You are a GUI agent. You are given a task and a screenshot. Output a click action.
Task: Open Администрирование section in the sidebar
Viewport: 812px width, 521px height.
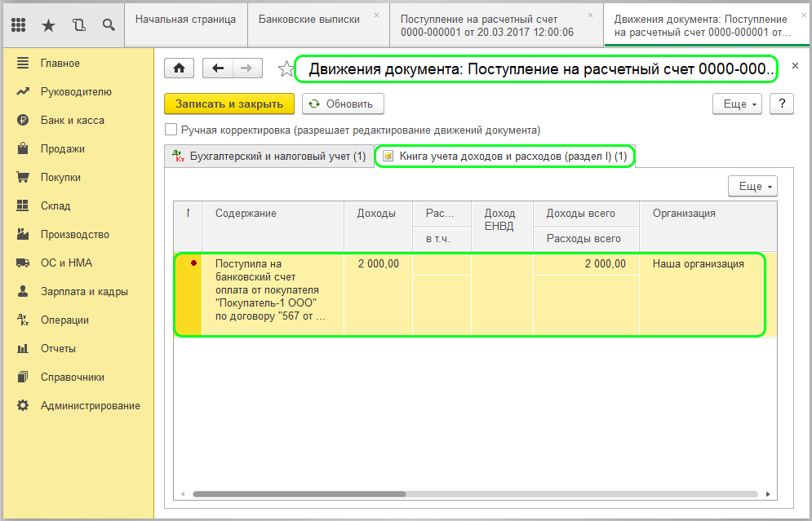coord(90,405)
